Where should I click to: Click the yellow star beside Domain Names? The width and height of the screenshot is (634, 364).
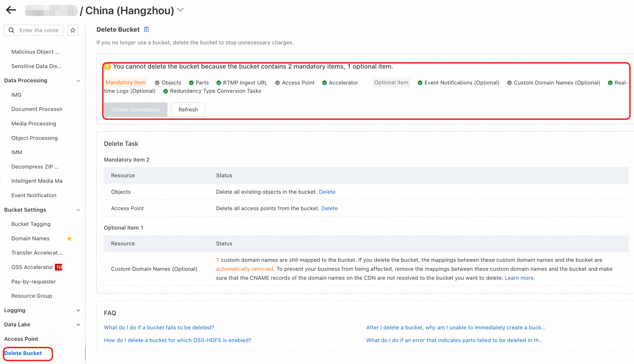coord(69,239)
